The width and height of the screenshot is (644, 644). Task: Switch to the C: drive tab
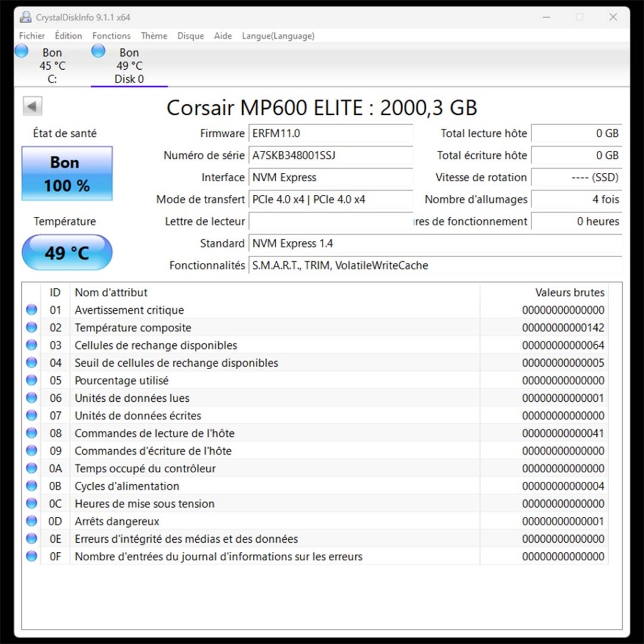[x=52, y=65]
